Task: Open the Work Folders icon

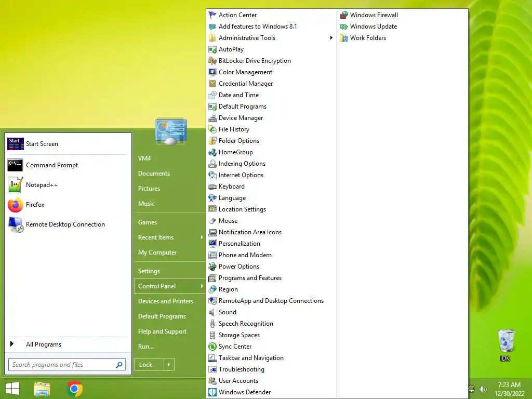Action: (x=344, y=37)
